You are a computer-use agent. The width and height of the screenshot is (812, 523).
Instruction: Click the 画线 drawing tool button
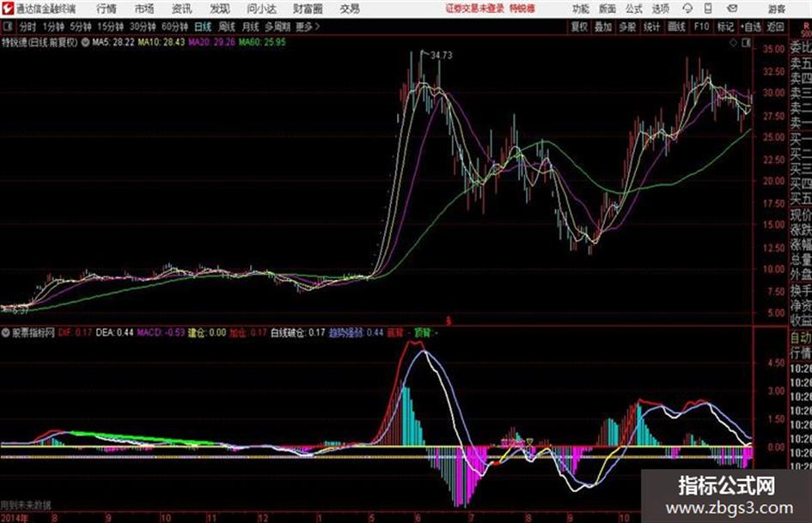point(676,27)
